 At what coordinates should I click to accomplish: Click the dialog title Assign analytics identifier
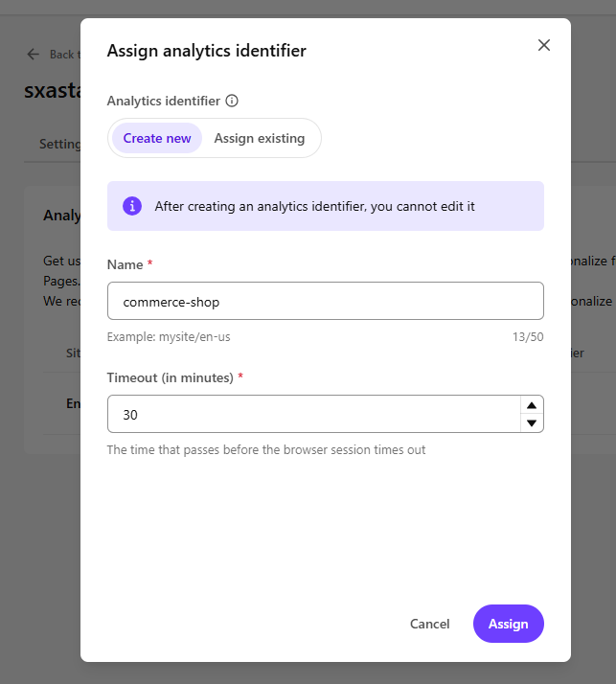coord(206,51)
